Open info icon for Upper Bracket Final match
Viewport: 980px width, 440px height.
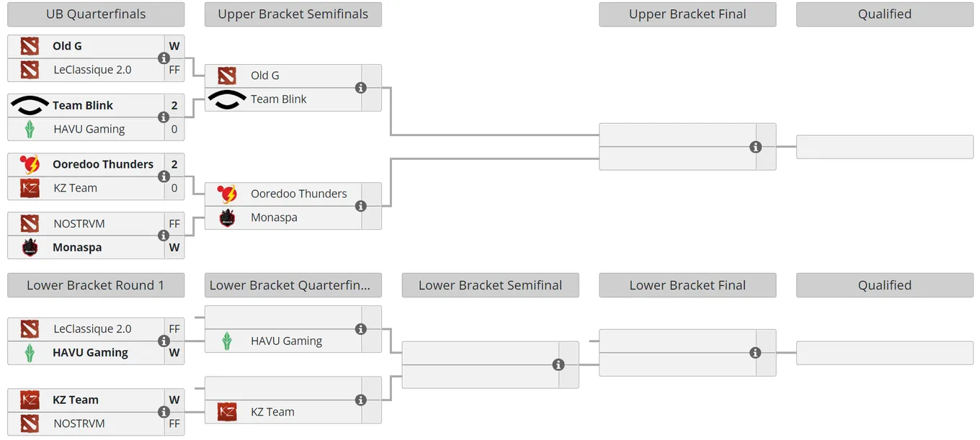pos(755,147)
